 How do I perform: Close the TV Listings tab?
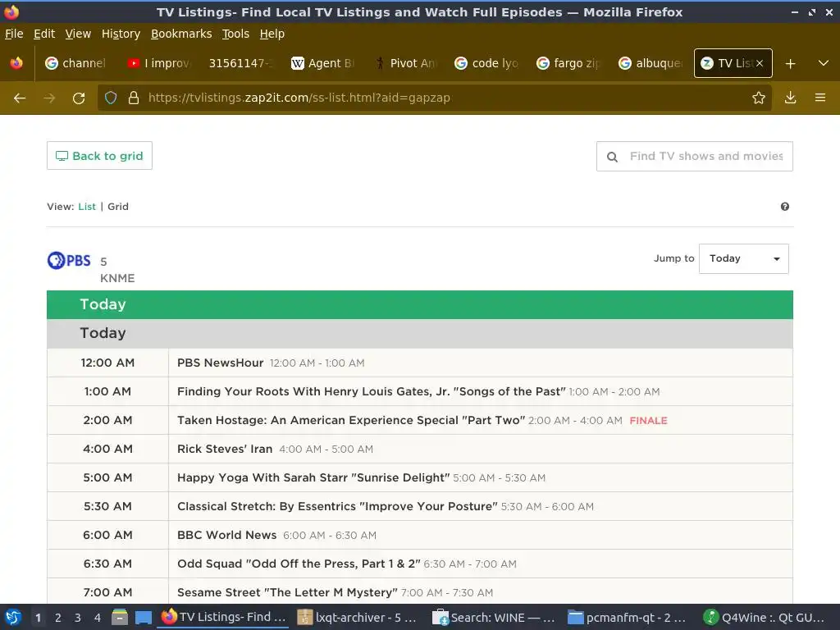[x=760, y=63]
